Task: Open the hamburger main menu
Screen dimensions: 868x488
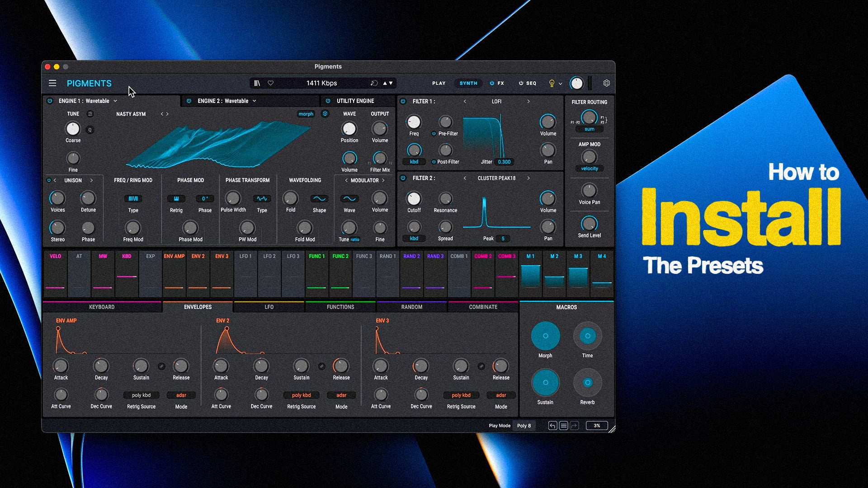Action: point(52,83)
